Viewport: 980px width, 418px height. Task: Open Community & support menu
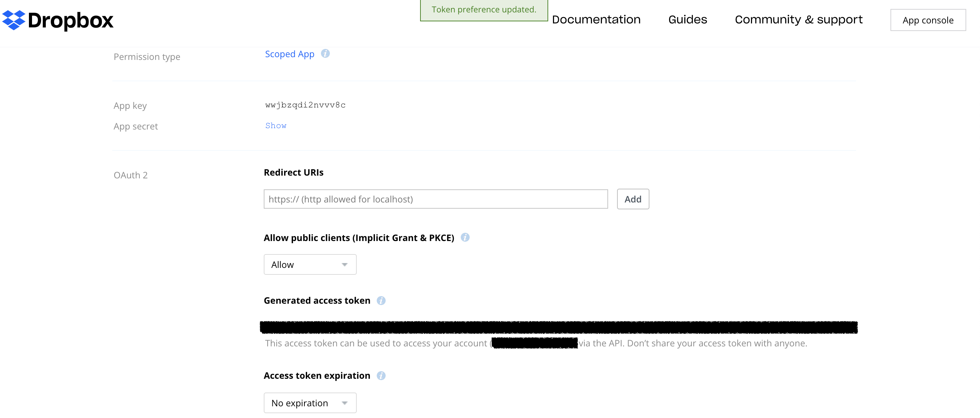pyautogui.click(x=798, y=20)
